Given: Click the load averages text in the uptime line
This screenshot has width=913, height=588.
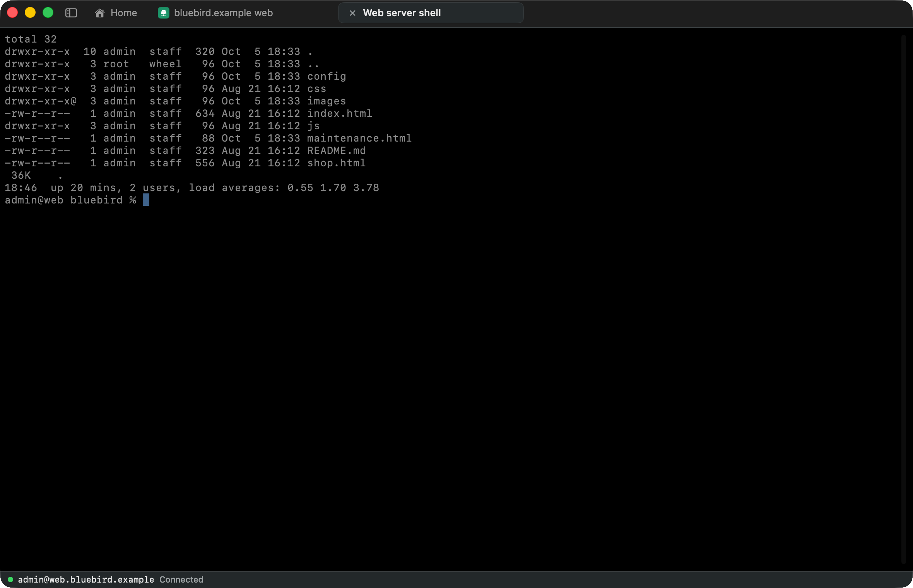Looking at the screenshot, I should click(x=284, y=188).
